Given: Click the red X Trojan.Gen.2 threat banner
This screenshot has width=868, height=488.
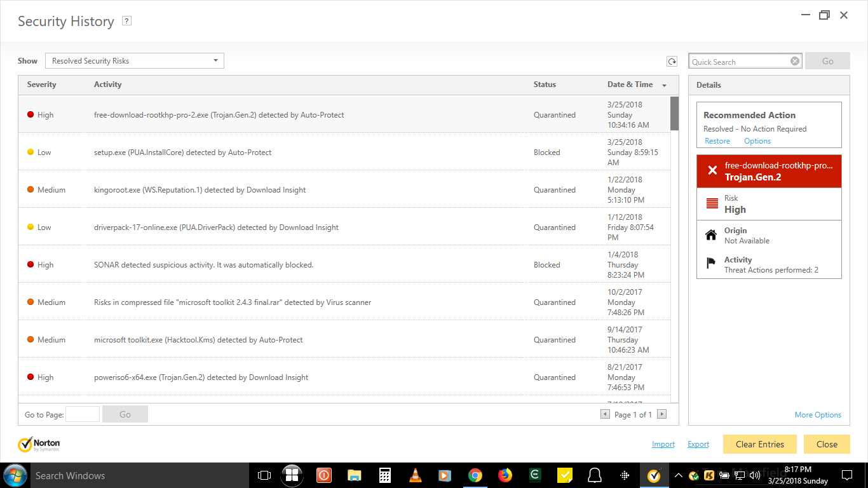Looking at the screenshot, I should coord(769,171).
